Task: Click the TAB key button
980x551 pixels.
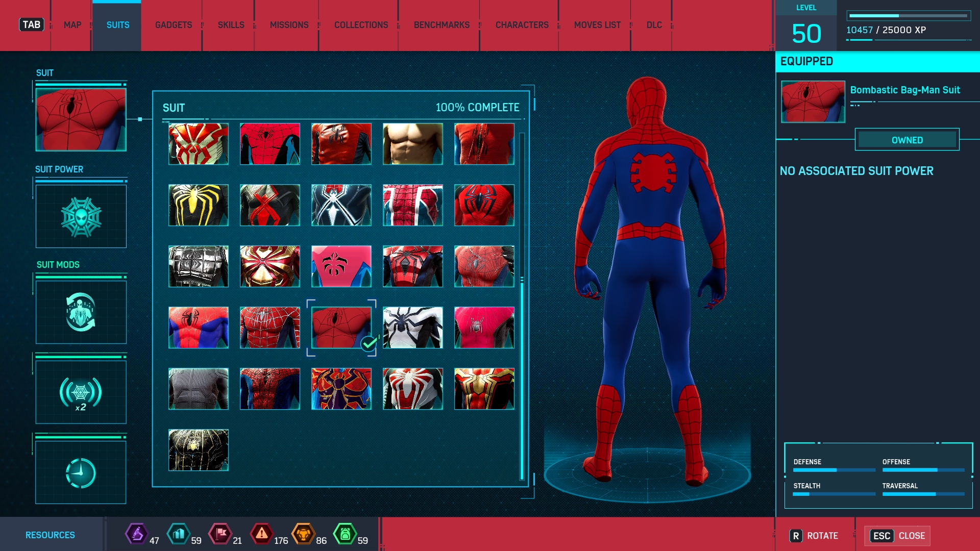Action: click(32, 24)
